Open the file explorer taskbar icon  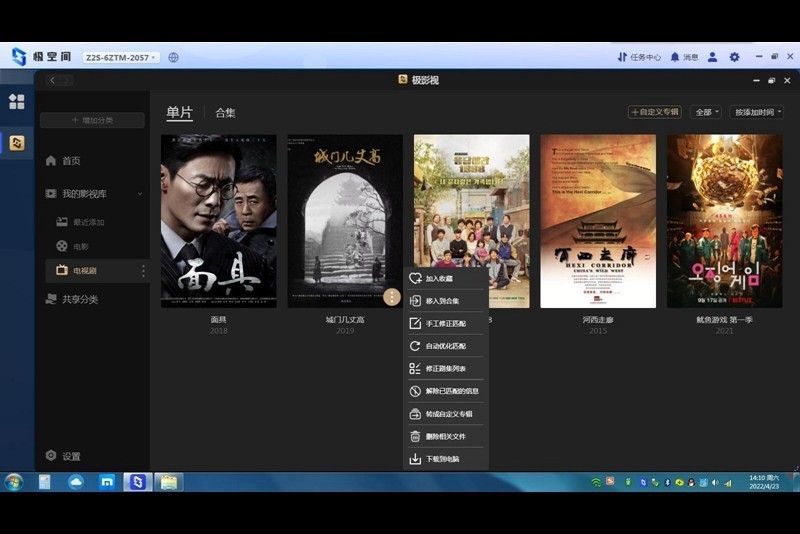(x=169, y=482)
